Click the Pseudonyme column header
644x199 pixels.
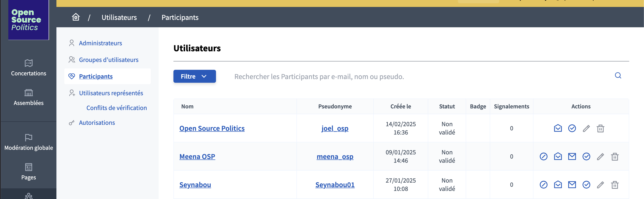[335, 106]
